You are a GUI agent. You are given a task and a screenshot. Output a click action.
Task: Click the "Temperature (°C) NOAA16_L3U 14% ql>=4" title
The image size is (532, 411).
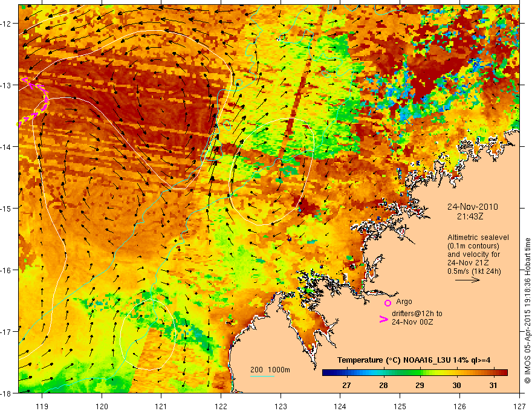pyautogui.click(x=414, y=360)
